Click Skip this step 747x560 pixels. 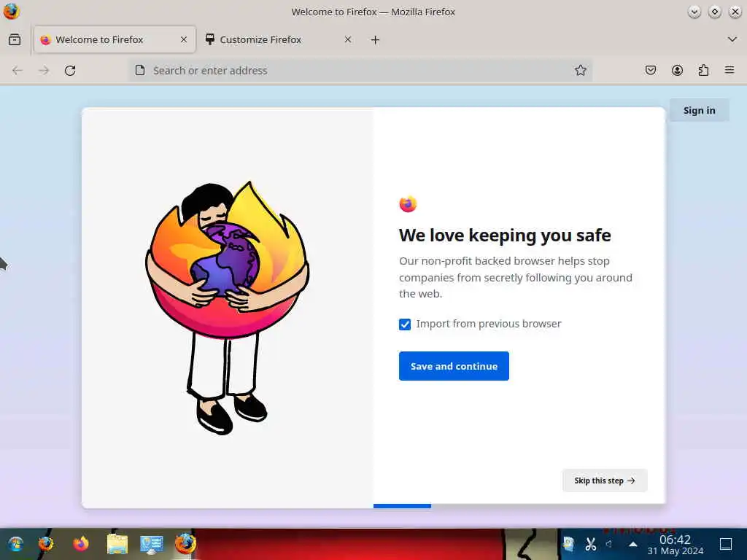[605, 481]
